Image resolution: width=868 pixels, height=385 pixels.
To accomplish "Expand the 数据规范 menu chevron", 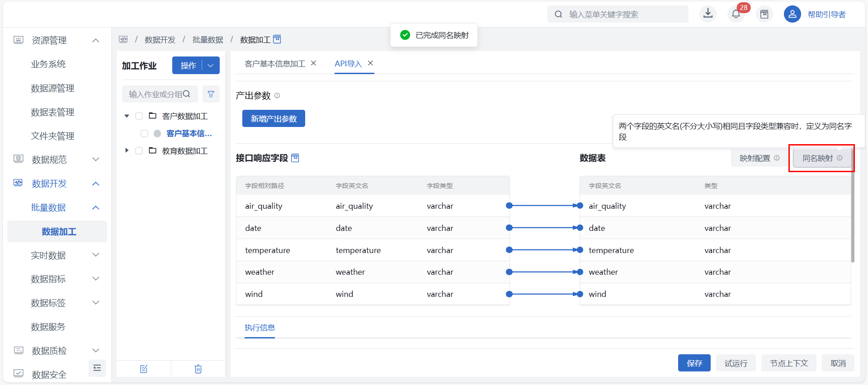I will tap(95, 159).
